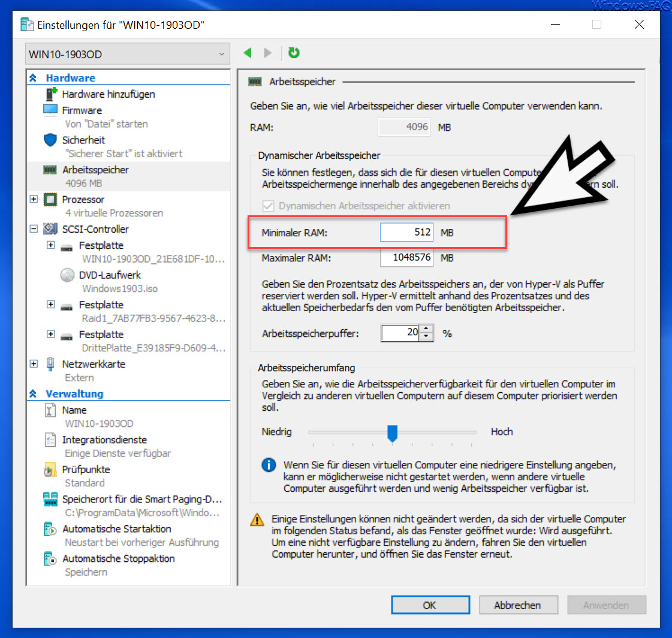Click the Firmware monitor icon
Viewport: 672px width, 638px height.
tap(50, 110)
